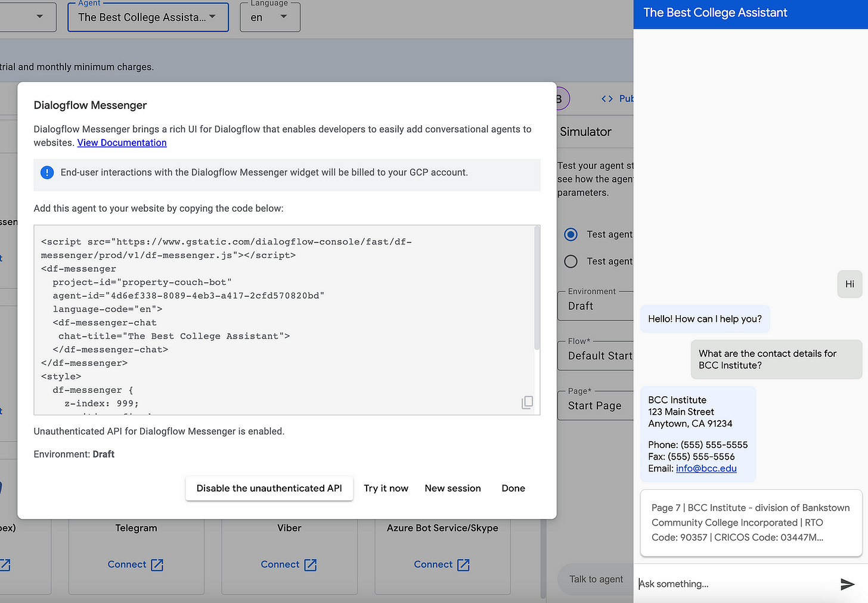Image resolution: width=868 pixels, height=603 pixels.
Task: Click the Fax: (555) 555-5556 text
Action: [x=692, y=457]
